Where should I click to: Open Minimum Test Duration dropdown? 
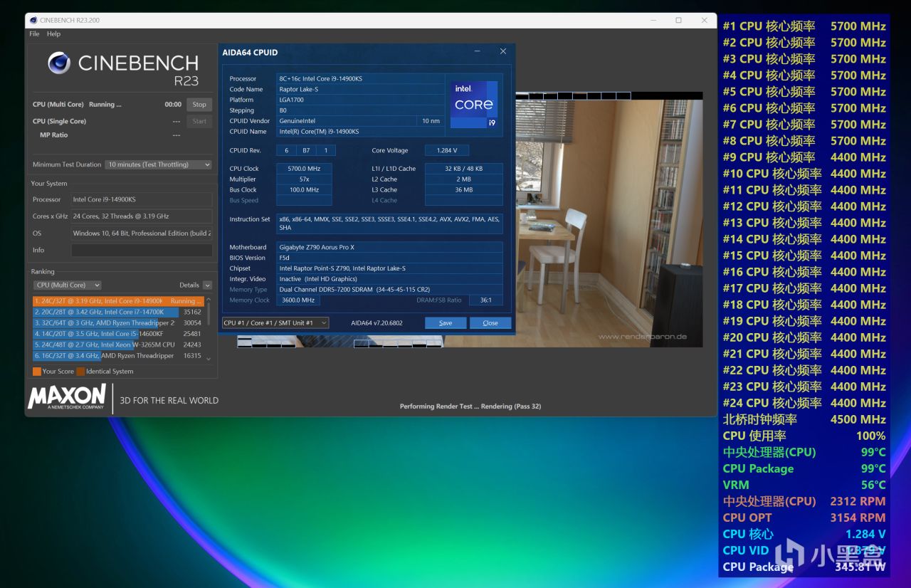[x=159, y=164]
